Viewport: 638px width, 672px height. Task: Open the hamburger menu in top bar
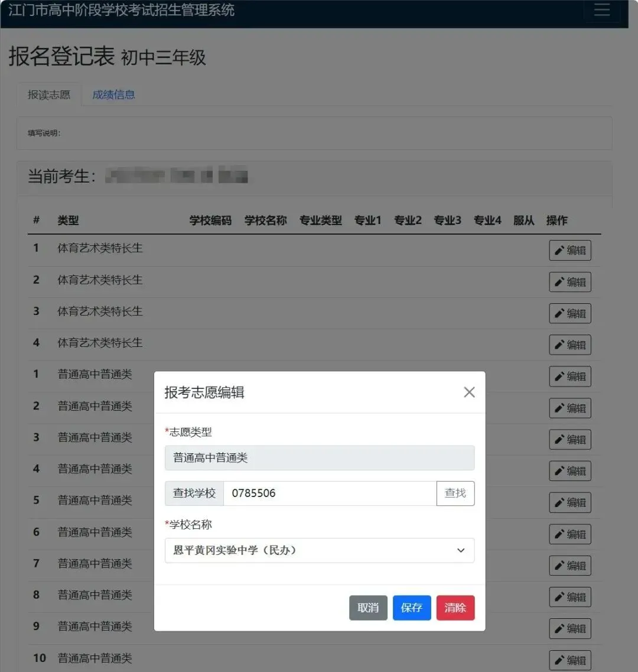pos(601,9)
